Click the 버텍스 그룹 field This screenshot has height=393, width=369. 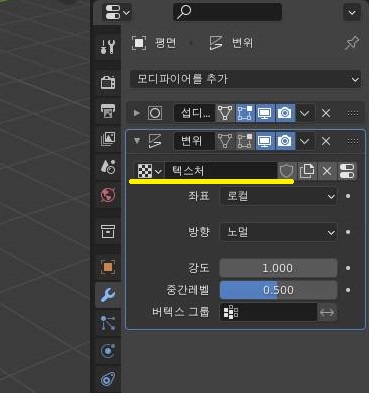(268, 312)
